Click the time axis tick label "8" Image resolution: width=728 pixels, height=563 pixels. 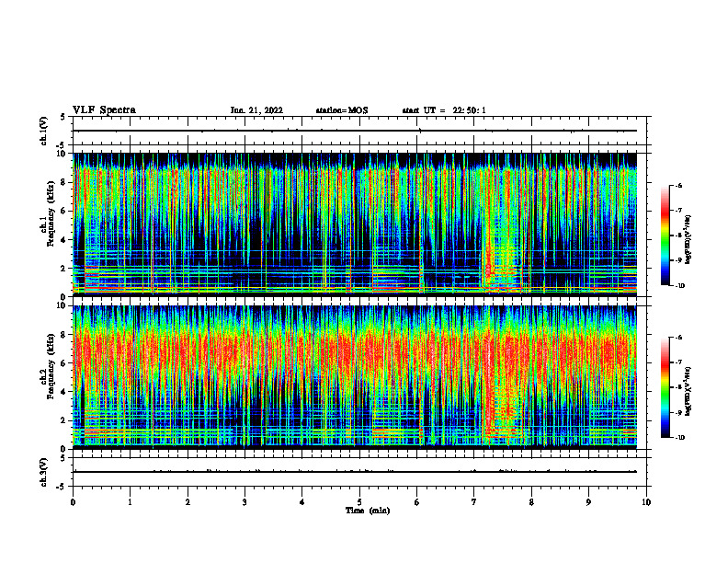point(531,502)
